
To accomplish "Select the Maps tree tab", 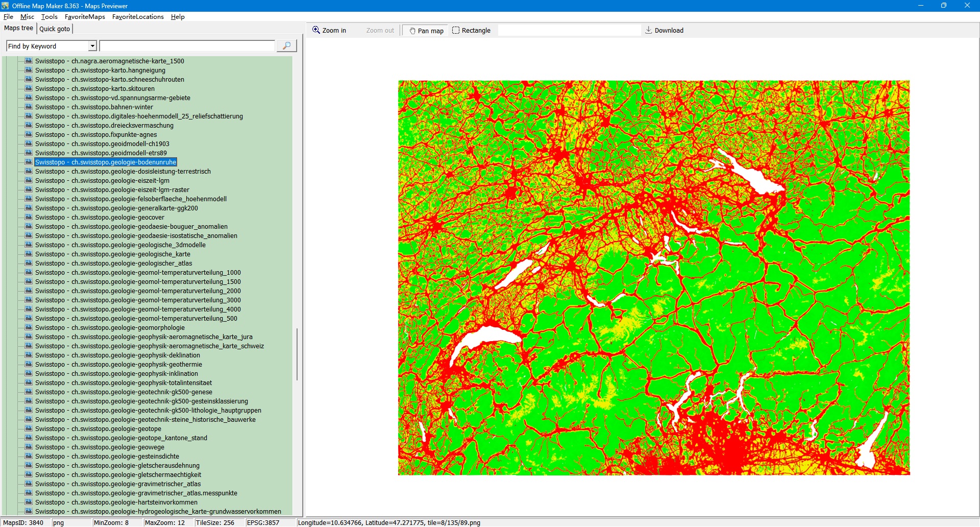I will pyautogui.click(x=18, y=28).
